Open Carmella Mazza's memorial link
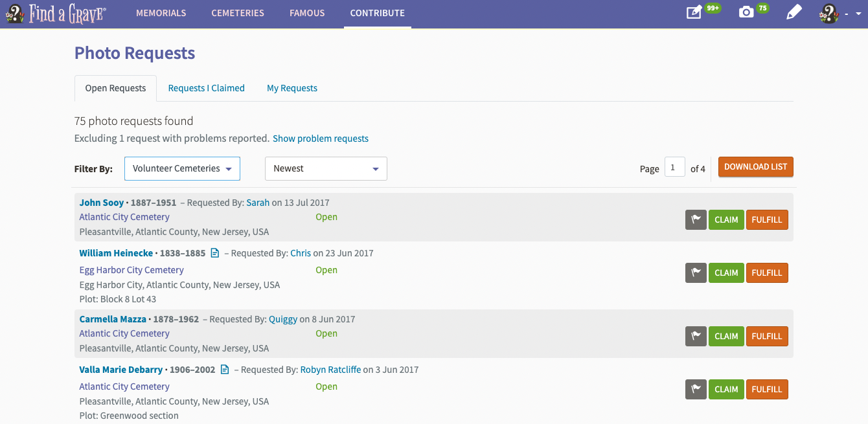 [x=113, y=319]
